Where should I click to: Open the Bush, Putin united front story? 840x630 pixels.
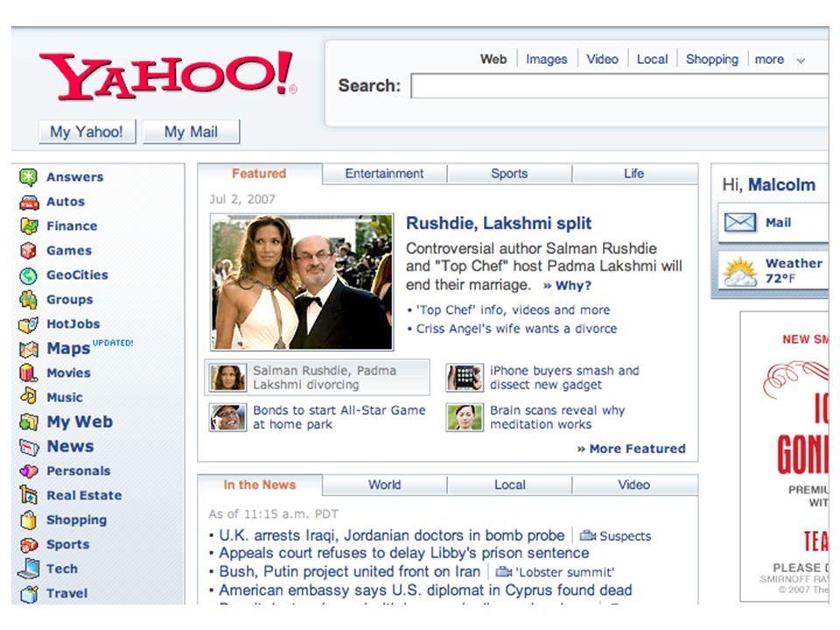coord(349,572)
